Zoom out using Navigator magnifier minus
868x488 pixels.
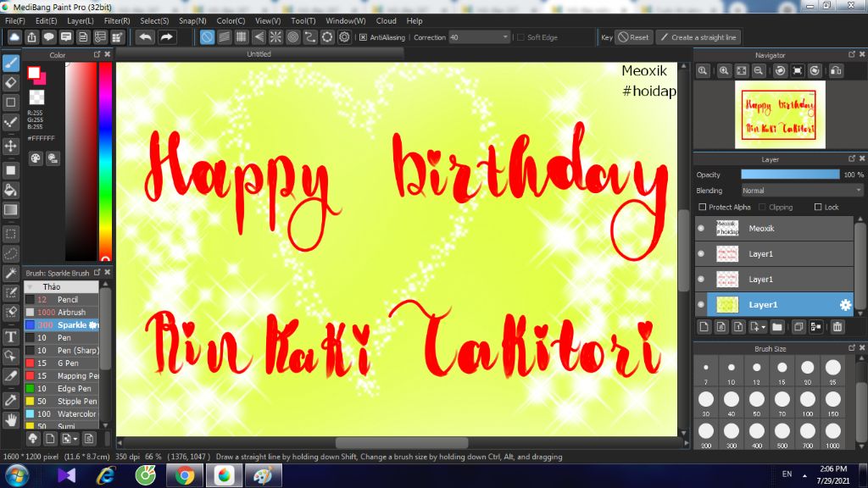pos(759,71)
